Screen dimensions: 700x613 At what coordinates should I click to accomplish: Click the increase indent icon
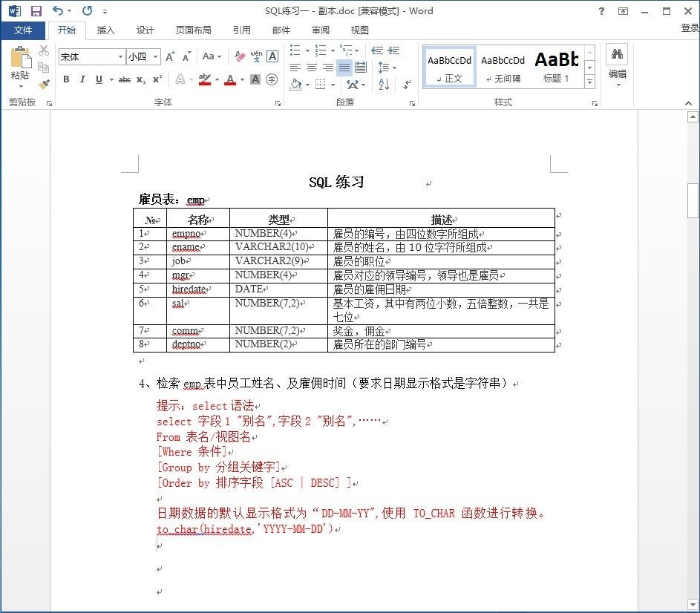393,50
